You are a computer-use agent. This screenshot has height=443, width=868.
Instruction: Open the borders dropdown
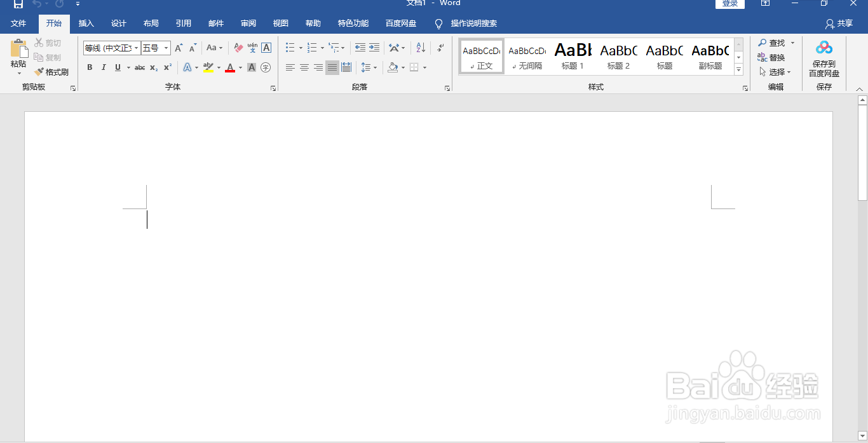coord(424,67)
